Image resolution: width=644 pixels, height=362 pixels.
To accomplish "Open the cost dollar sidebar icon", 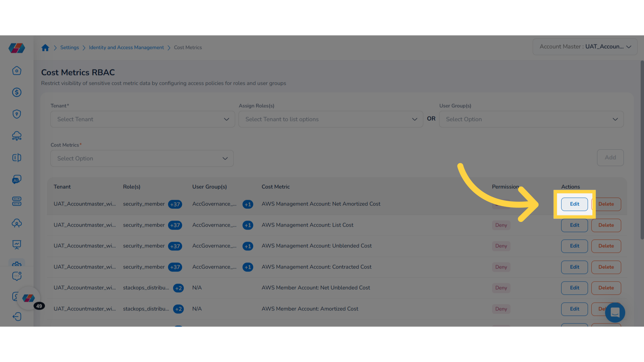I will click(17, 93).
